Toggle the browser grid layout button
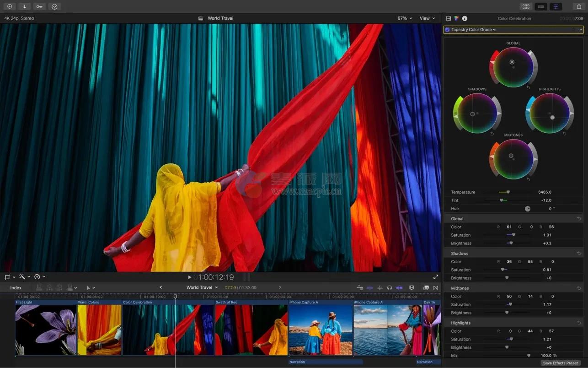588x368 pixels. (526, 6)
